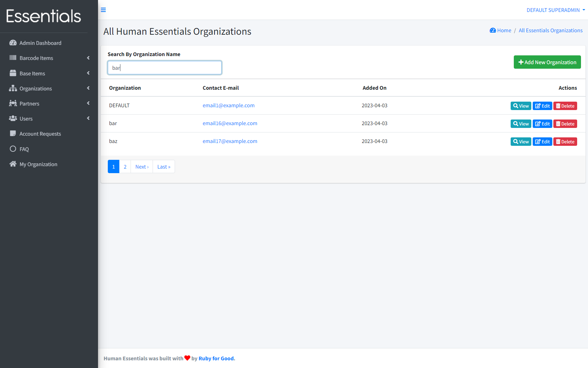Click the Home breadcrumb link
This screenshot has height=368, width=588.
[x=504, y=30]
